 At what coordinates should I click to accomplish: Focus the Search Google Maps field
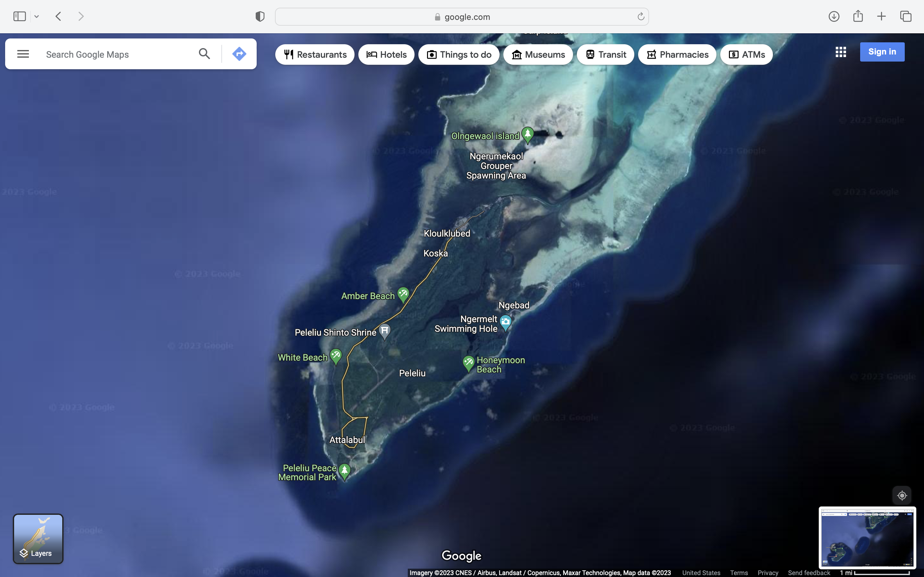115,54
